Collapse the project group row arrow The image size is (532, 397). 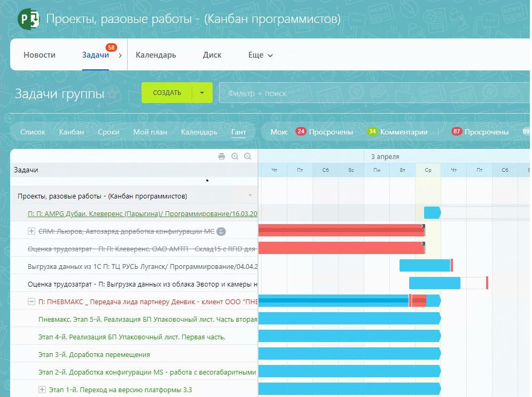(250, 195)
